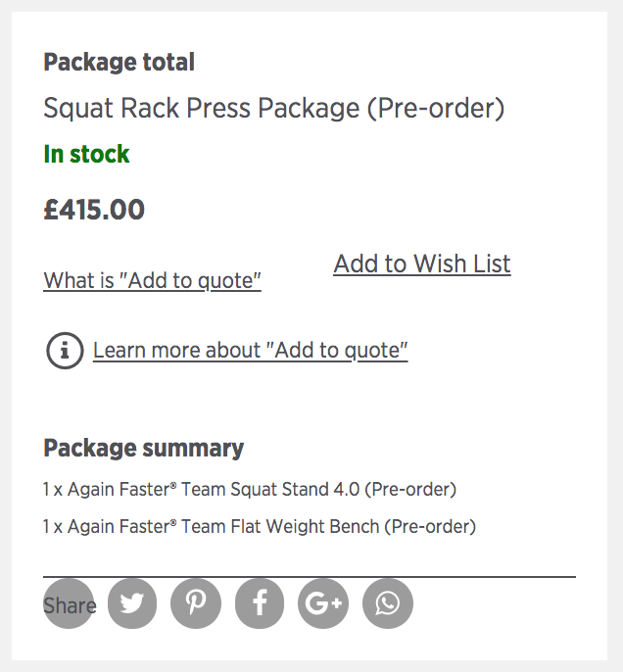
Task: Click the green In stock label
Action: (86, 155)
